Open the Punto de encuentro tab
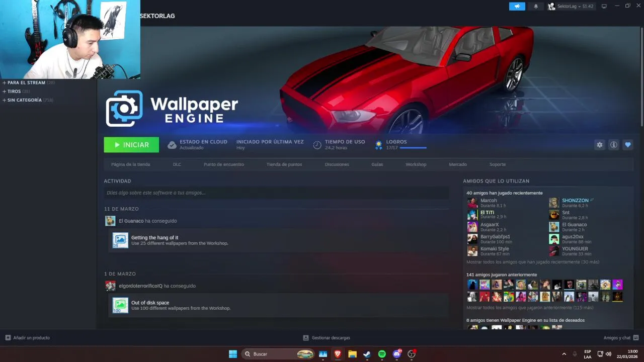 pyautogui.click(x=224, y=164)
